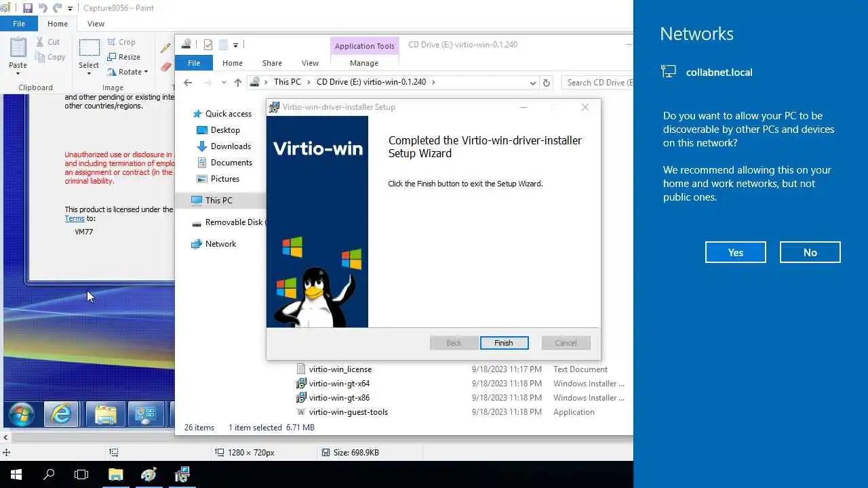Open the File menu in Paint
Image resolution: width=868 pixels, height=488 pixels.
tap(19, 24)
